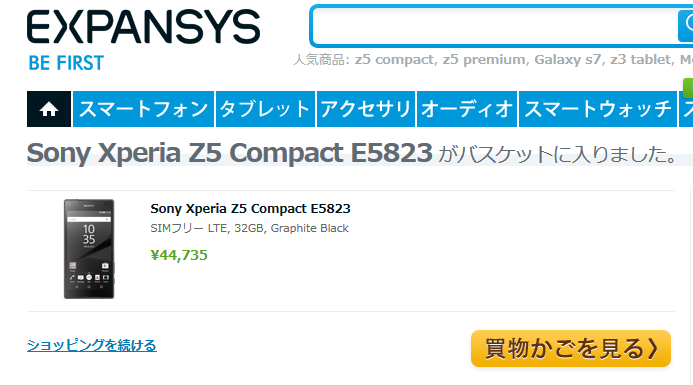Viewport: 693px width, 385px height.
Task: Click the partially visible menu tab after スマートウォッチ
Action: (686, 109)
